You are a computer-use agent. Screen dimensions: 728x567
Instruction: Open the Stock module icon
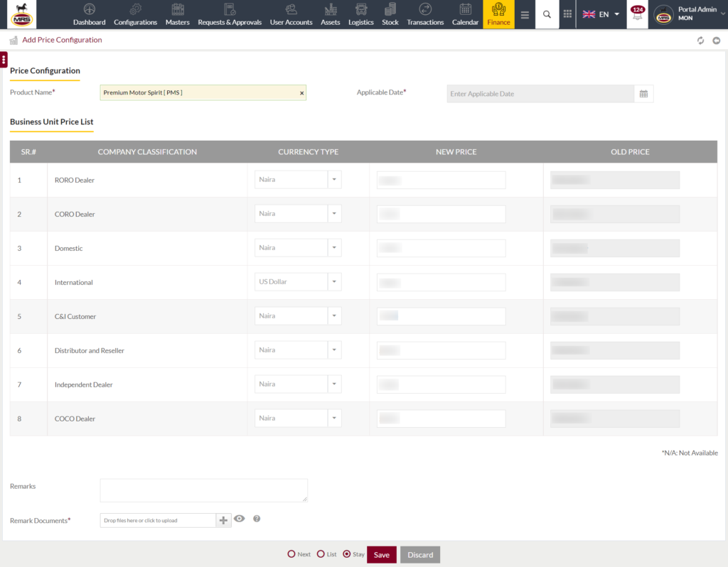click(390, 9)
